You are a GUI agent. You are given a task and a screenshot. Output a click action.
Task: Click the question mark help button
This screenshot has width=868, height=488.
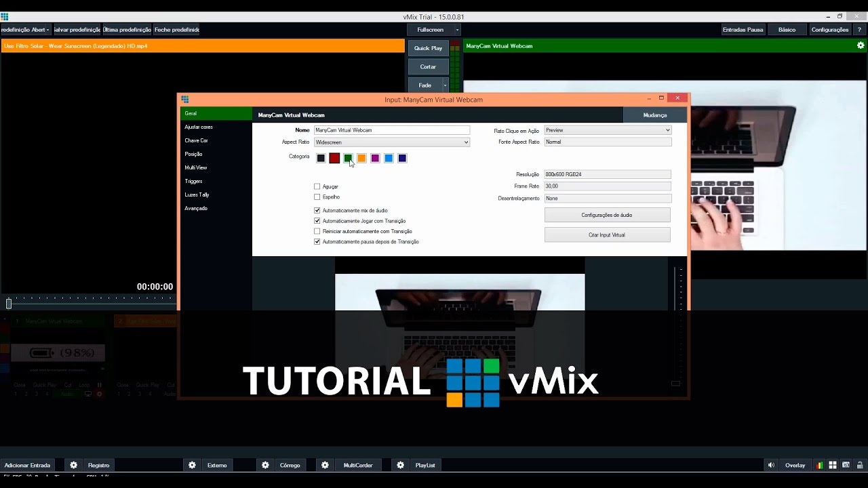[859, 30]
